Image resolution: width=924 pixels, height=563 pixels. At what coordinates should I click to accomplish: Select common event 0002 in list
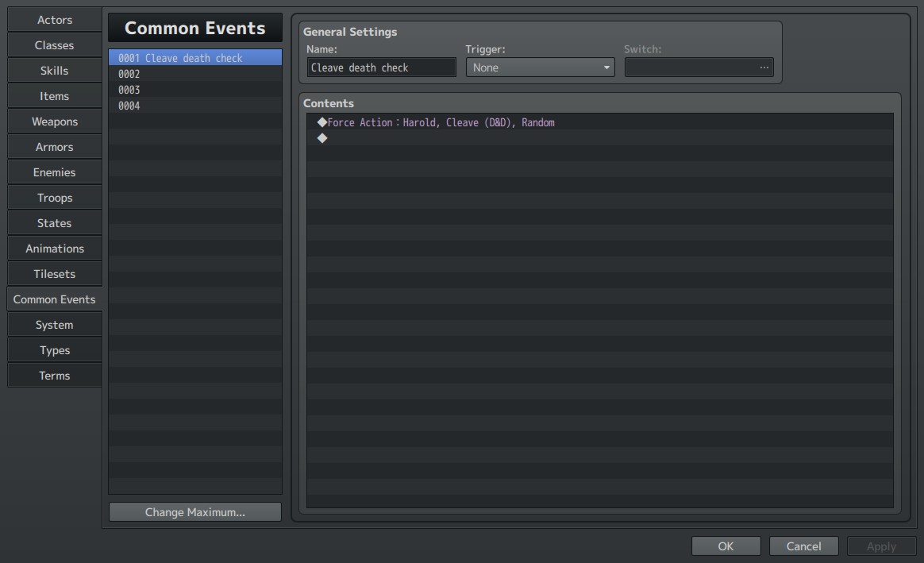[x=195, y=74]
